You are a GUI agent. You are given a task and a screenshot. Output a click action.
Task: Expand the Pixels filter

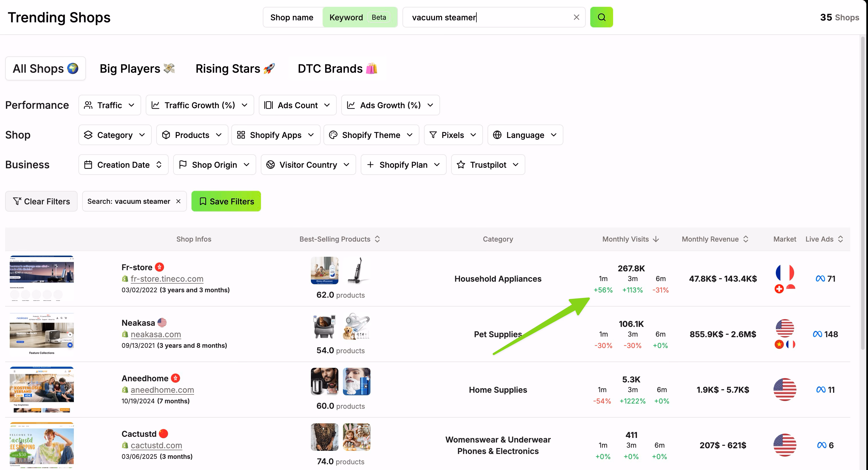click(x=453, y=135)
